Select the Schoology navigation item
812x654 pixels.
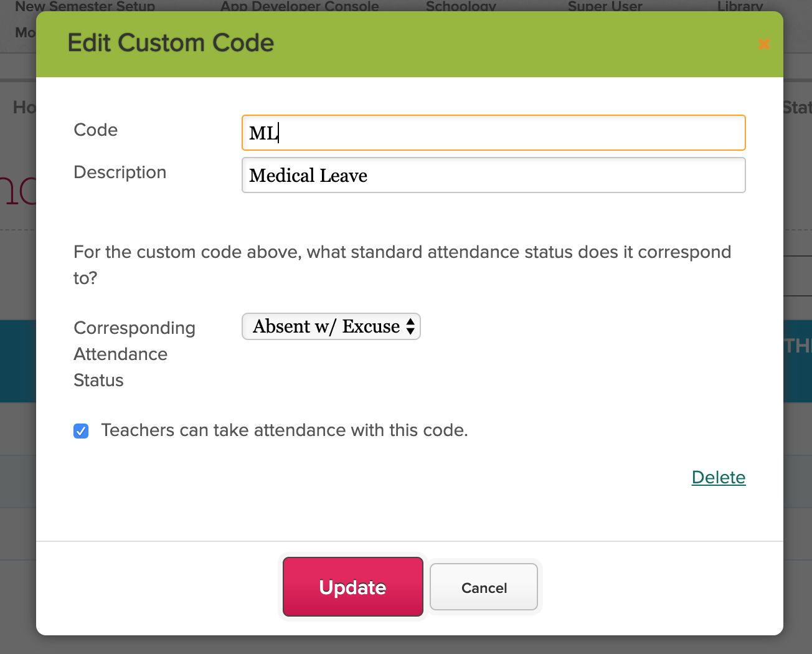[461, 6]
